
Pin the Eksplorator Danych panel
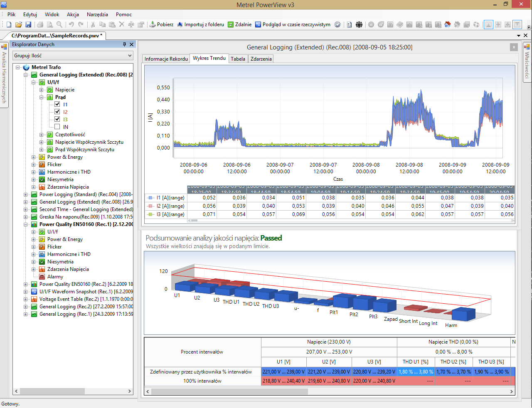(124, 44)
